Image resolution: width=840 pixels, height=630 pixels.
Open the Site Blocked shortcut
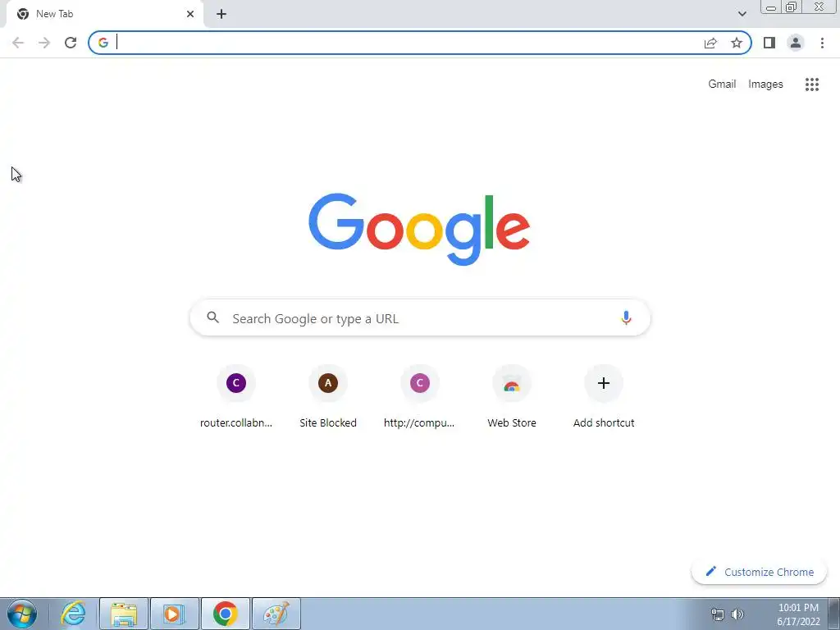pos(328,398)
